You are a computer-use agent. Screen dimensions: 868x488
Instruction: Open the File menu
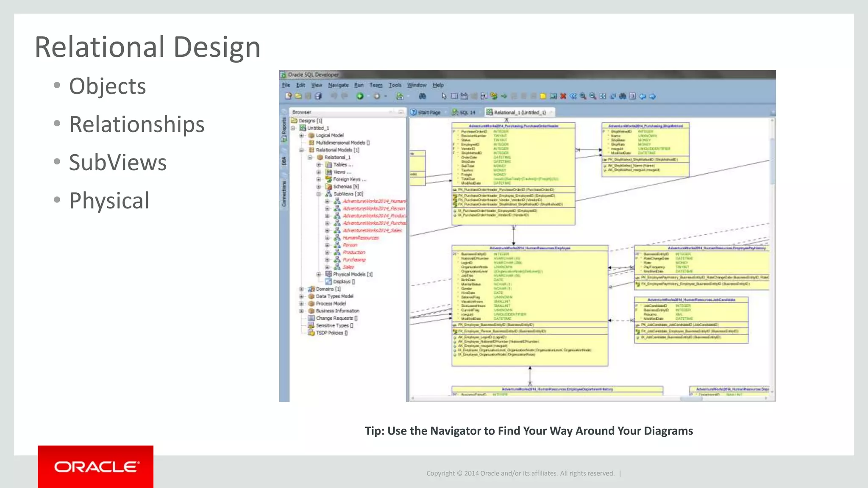[286, 85]
